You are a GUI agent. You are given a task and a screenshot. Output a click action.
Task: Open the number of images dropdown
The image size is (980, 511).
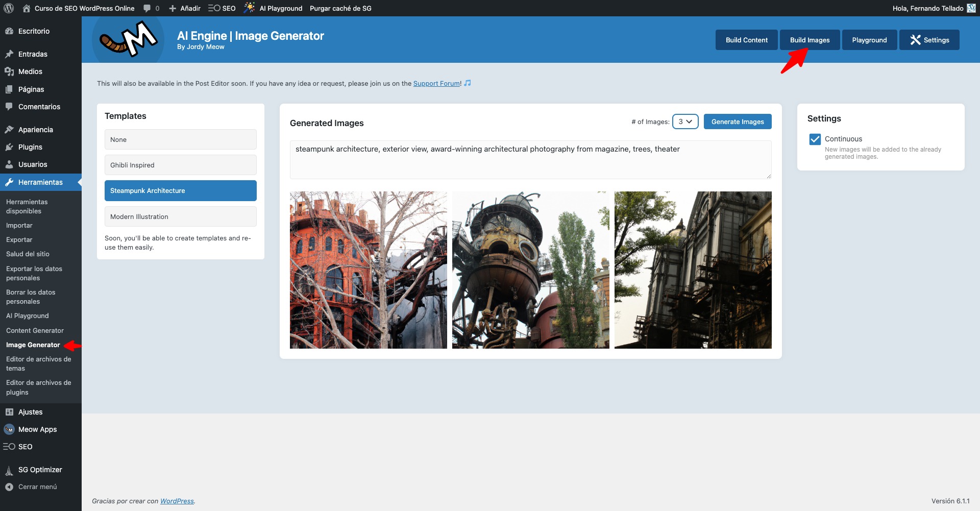coord(685,121)
